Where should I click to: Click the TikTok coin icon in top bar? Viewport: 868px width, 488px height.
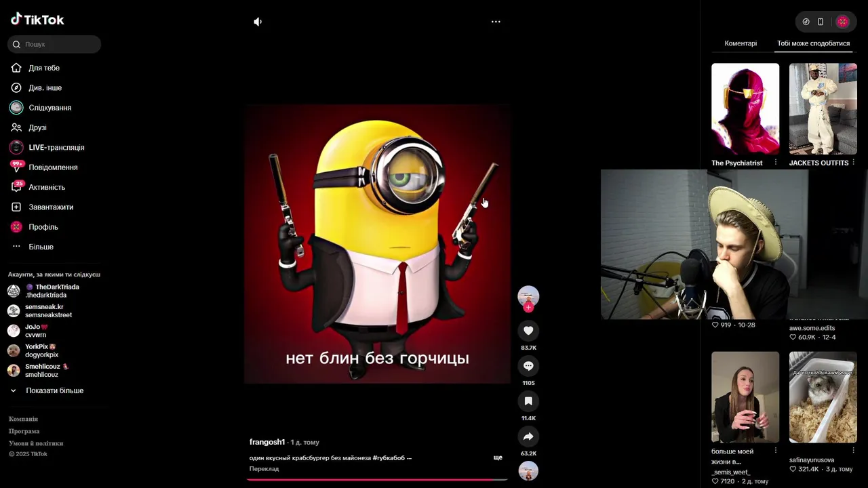tap(806, 22)
